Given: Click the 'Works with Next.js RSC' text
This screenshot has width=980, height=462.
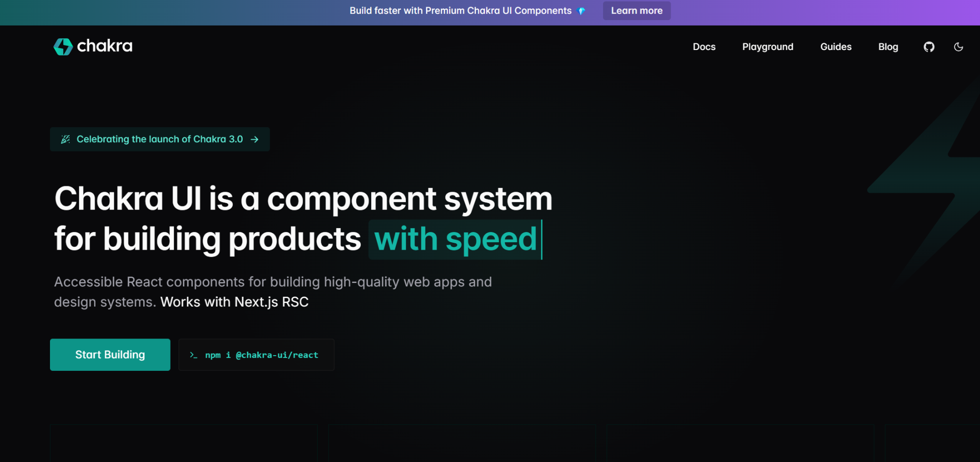Looking at the screenshot, I should 234,302.
